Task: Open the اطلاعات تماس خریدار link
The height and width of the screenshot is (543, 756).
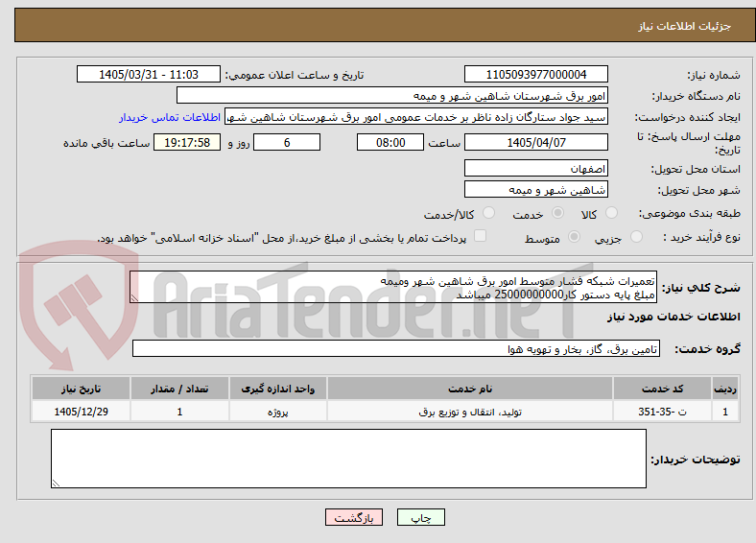Action: (x=170, y=117)
